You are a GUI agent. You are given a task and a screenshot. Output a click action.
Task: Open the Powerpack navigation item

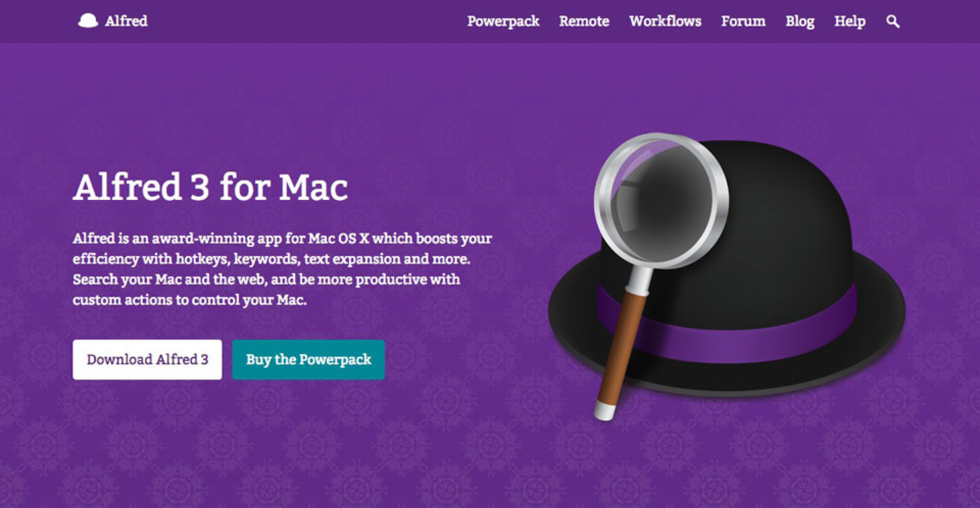coord(503,21)
